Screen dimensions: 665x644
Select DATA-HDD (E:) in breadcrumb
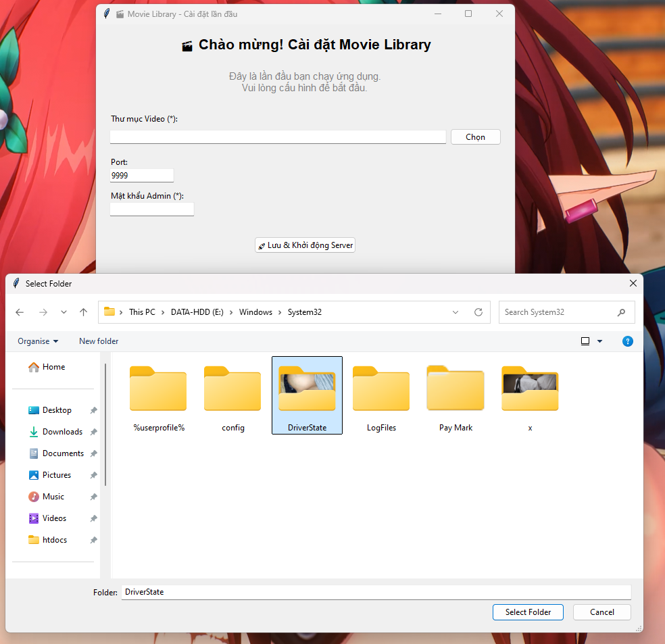(x=197, y=312)
